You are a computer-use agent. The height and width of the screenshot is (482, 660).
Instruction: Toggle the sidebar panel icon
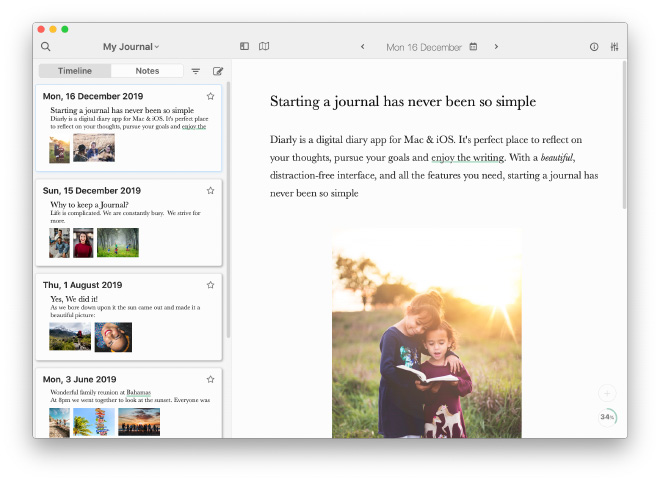(x=245, y=46)
